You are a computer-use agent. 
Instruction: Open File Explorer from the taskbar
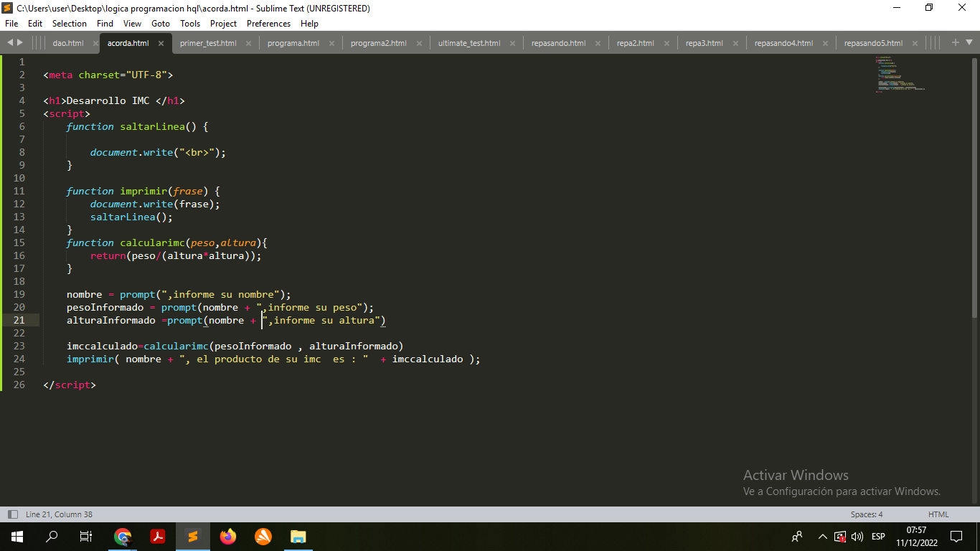(298, 536)
